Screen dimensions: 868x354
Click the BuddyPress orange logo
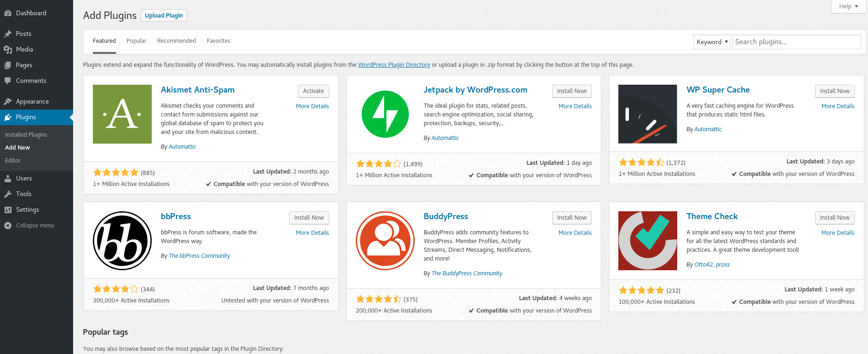[385, 241]
